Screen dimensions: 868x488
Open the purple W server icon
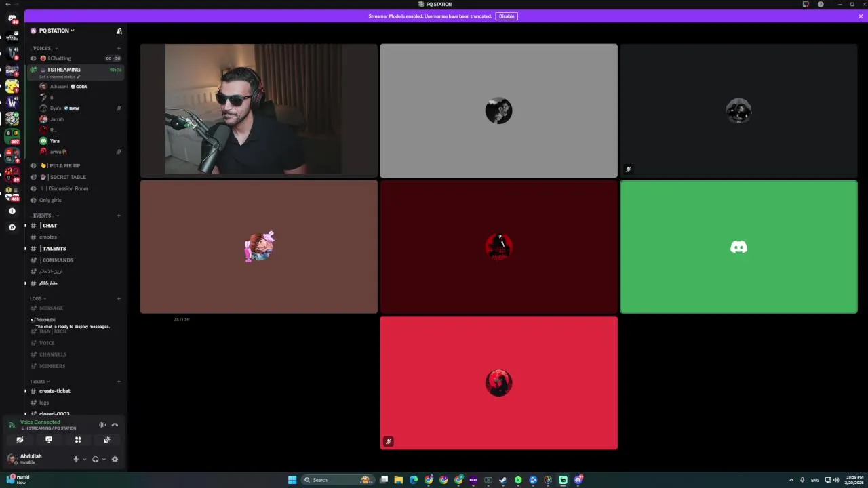[x=12, y=102]
